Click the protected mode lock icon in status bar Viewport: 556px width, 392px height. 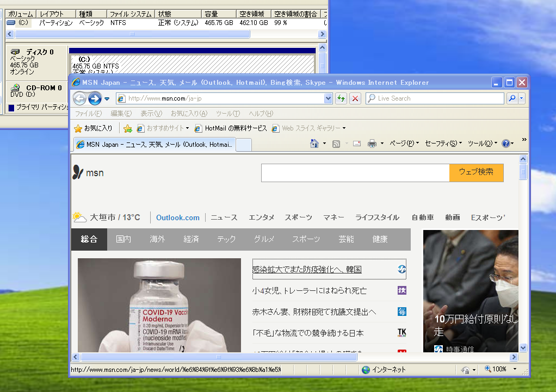pos(465,370)
